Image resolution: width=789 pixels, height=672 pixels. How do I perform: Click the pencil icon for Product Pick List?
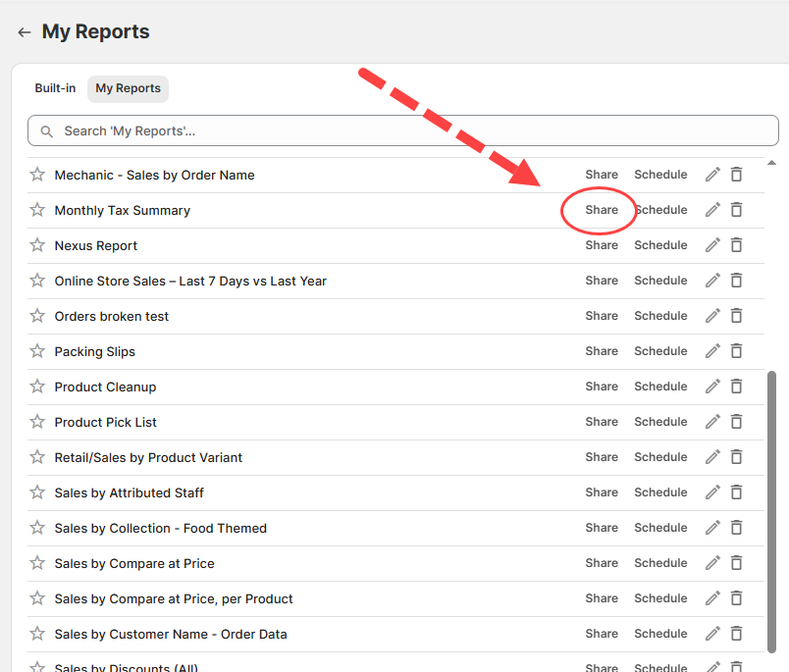pos(712,422)
